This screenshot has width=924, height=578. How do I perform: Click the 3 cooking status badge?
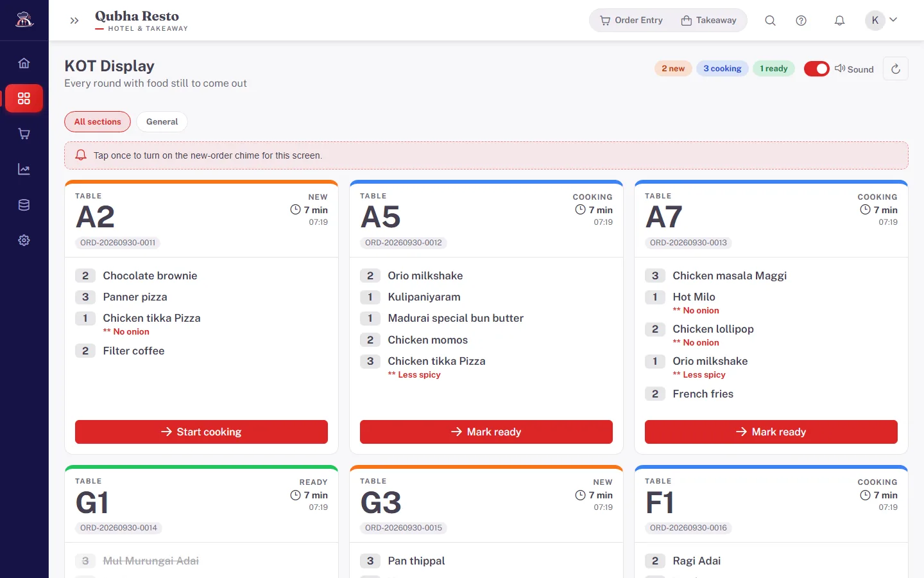tap(723, 69)
